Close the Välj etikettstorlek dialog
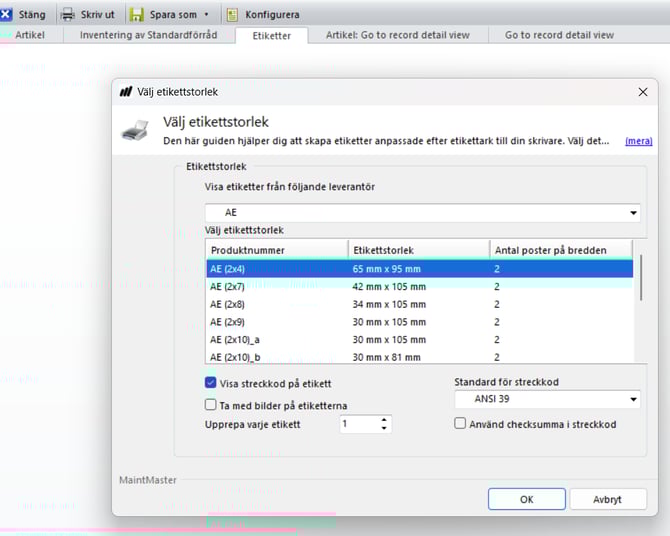 (x=642, y=92)
